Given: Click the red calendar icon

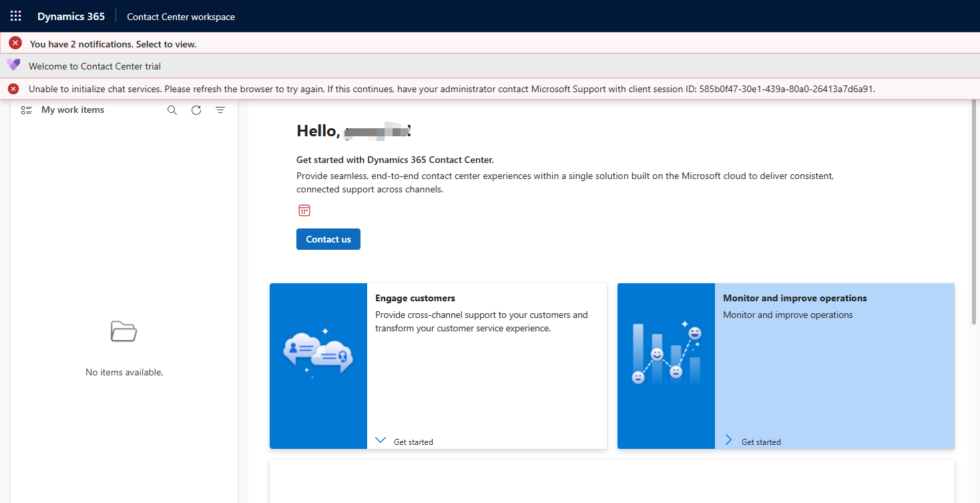Looking at the screenshot, I should (304, 210).
